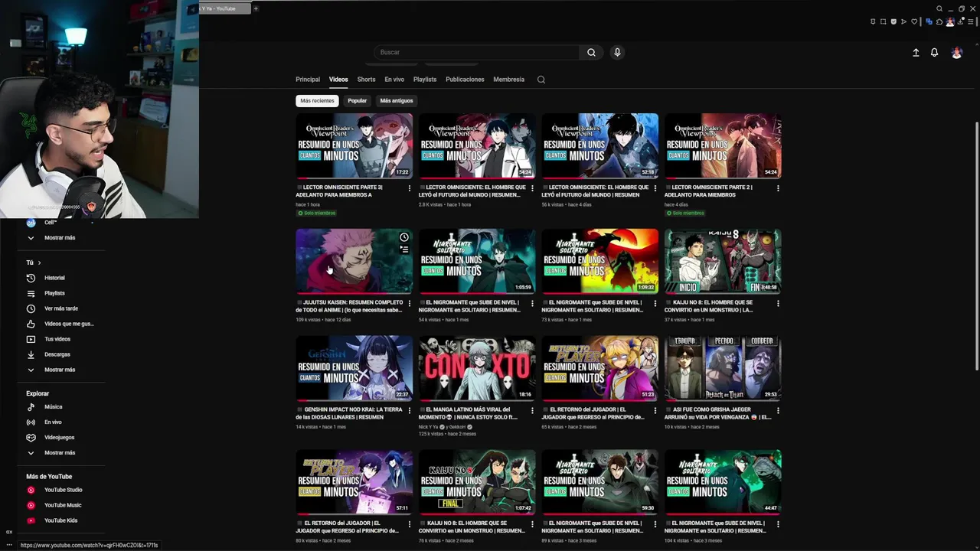980x551 pixels.
Task: Select the Popular filter chip
Action: pyautogui.click(x=358, y=100)
